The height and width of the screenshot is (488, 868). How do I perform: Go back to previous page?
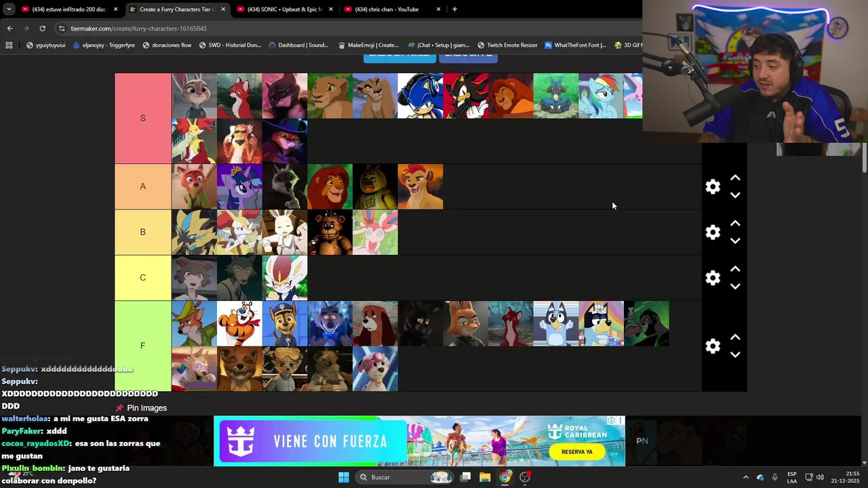(x=9, y=28)
